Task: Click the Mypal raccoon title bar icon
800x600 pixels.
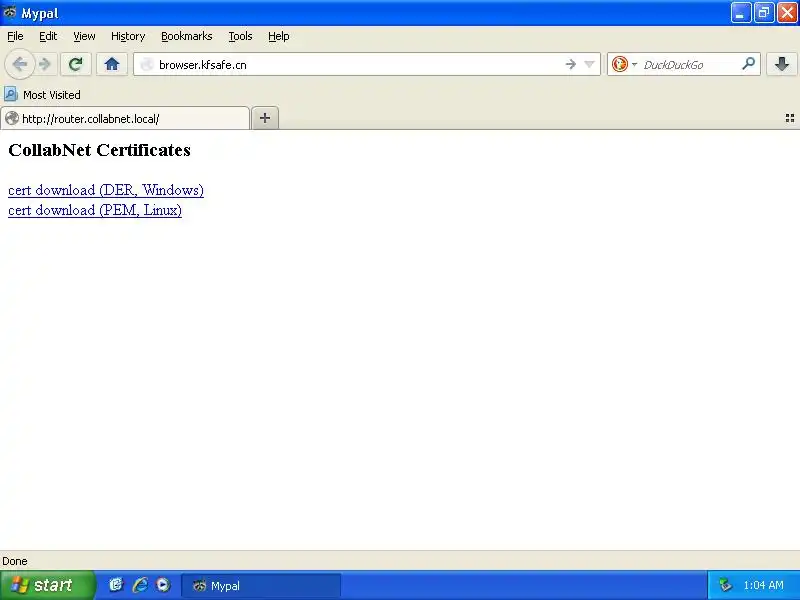Action: 10,12
